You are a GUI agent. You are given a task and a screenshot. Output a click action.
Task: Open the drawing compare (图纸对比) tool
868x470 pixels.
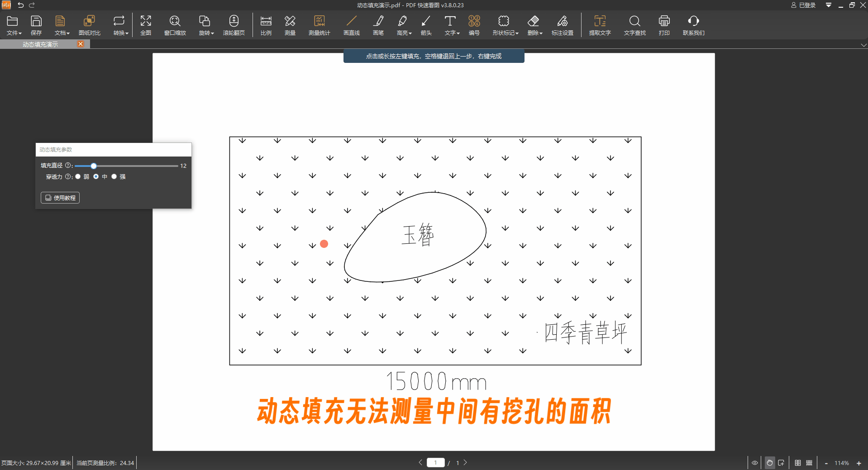click(x=89, y=25)
